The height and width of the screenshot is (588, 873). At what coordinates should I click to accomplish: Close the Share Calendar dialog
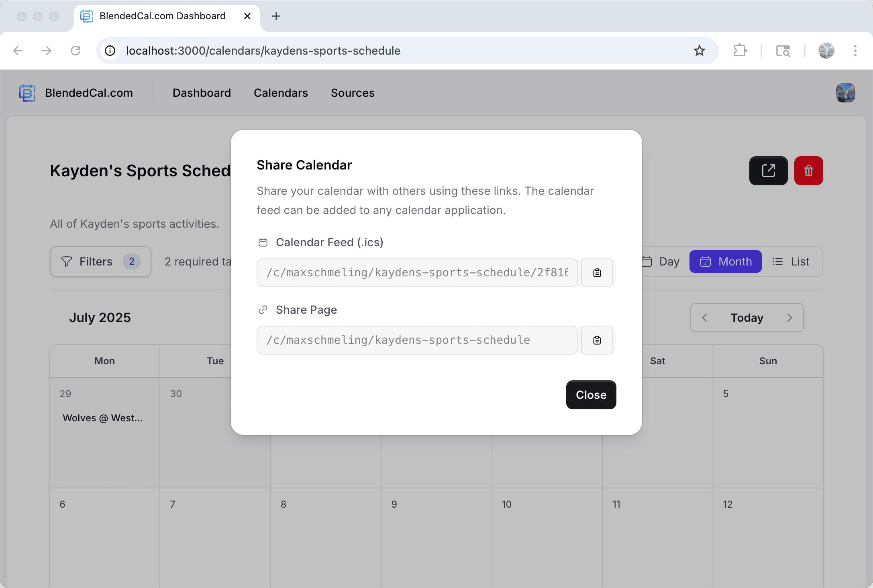pos(591,395)
